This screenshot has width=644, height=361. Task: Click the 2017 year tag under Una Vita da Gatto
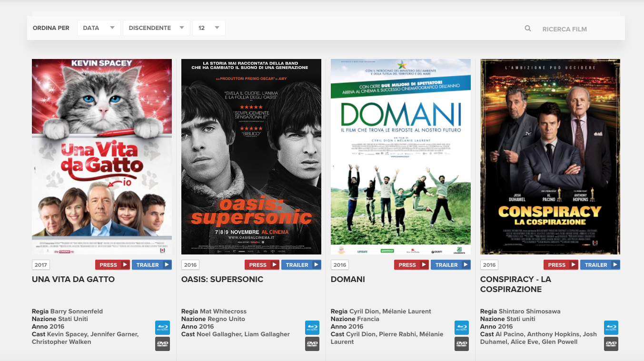pyautogui.click(x=41, y=265)
